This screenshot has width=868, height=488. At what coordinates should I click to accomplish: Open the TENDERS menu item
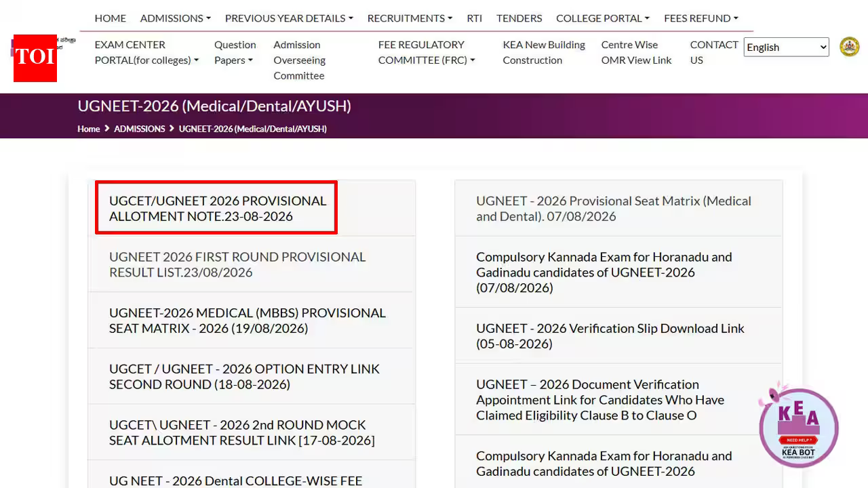[519, 18]
